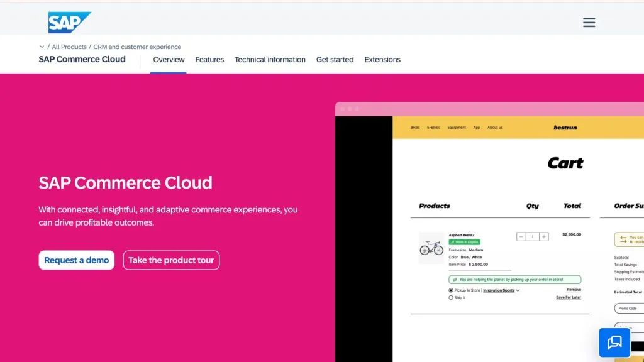Screen dimensions: 644x362
Task: Select the Ship It radio option
Action: click(x=451, y=297)
